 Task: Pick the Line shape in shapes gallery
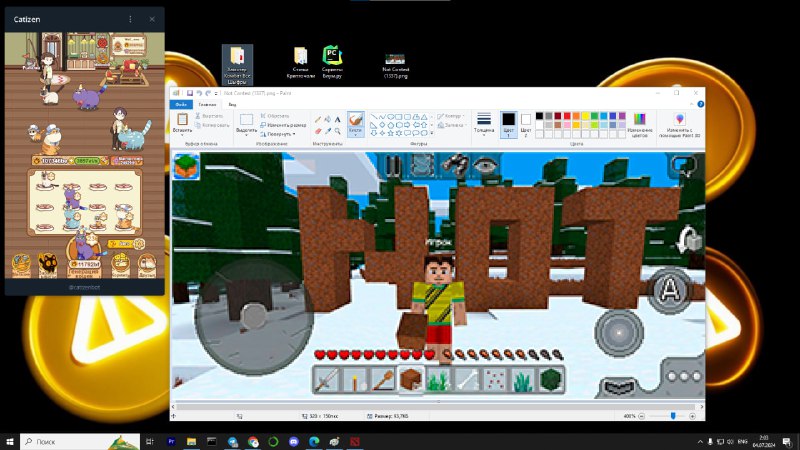click(374, 117)
